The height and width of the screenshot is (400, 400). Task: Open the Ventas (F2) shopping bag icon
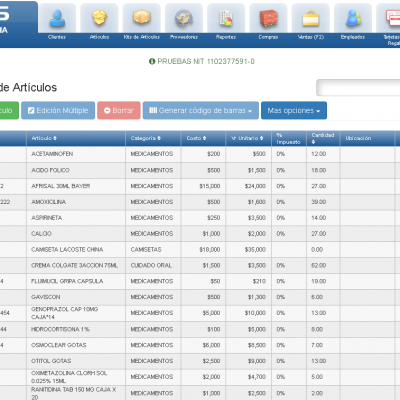click(x=311, y=18)
